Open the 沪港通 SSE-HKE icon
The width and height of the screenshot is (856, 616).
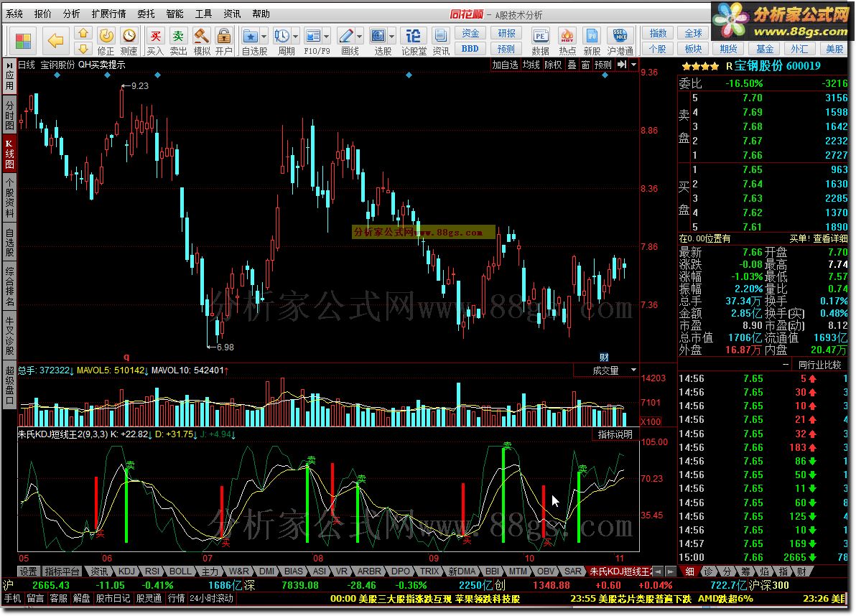coord(620,42)
